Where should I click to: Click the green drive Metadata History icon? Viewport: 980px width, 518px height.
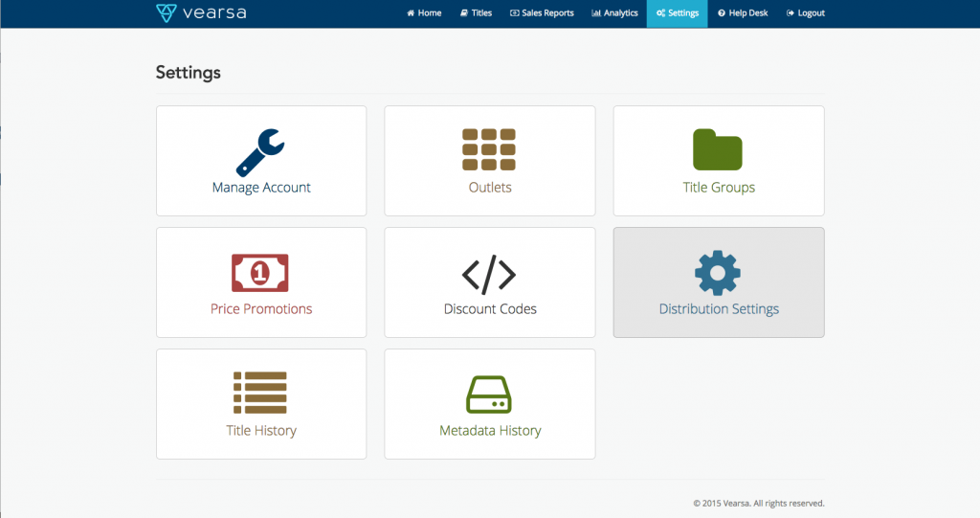click(x=489, y=394)
